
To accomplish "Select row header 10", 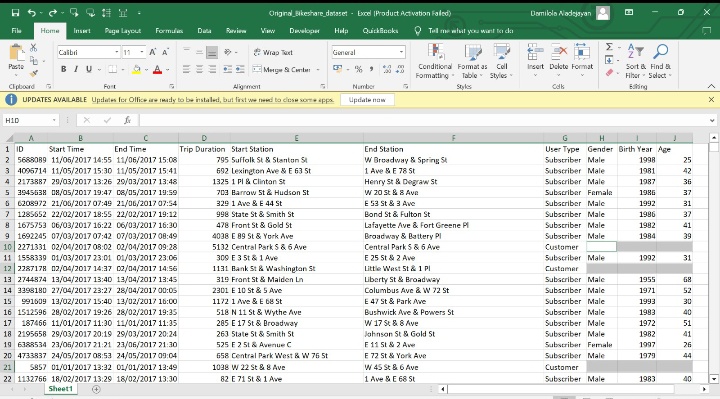I will coord(7,247).
